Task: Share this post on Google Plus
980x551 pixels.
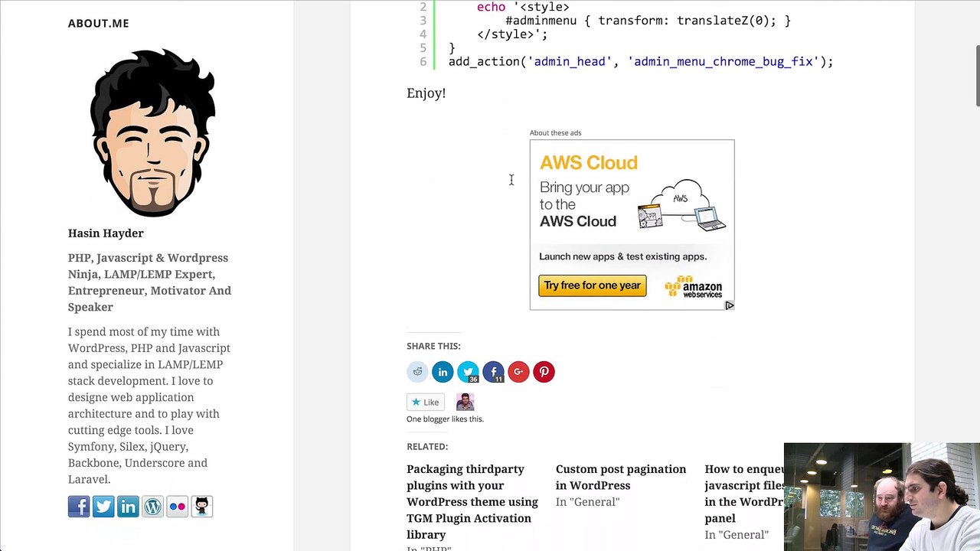Action: 518,372
